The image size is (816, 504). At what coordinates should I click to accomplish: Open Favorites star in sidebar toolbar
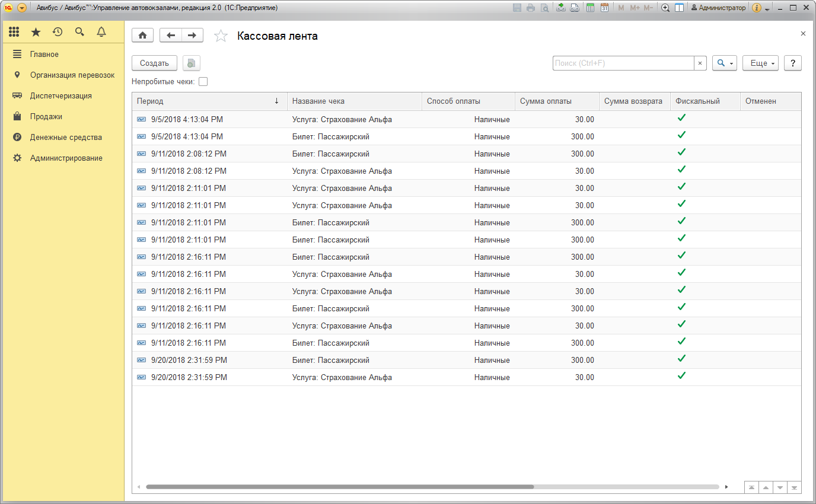36,32
